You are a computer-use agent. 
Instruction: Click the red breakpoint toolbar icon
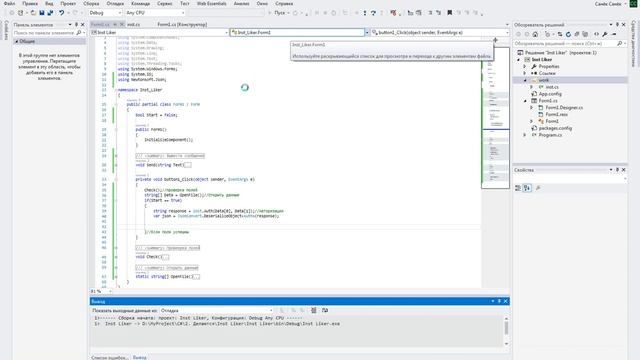pos(393,13)
